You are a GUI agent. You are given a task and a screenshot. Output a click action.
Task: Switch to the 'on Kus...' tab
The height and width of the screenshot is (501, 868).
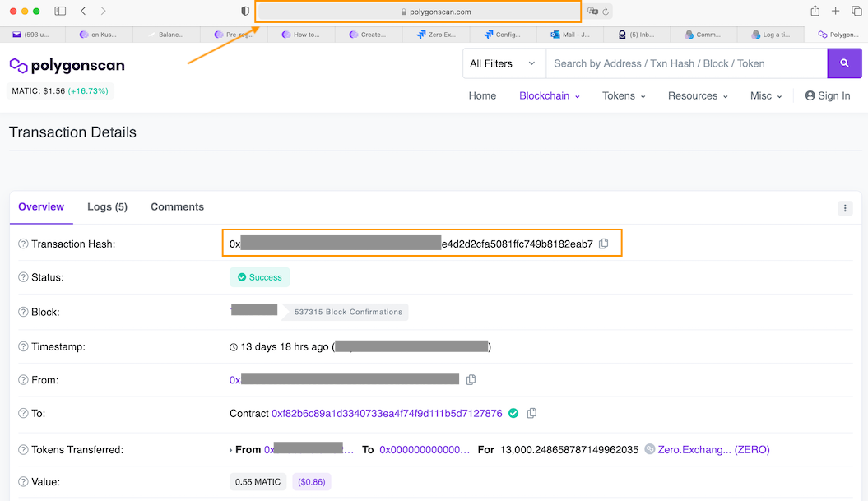(x=99, y=35)
